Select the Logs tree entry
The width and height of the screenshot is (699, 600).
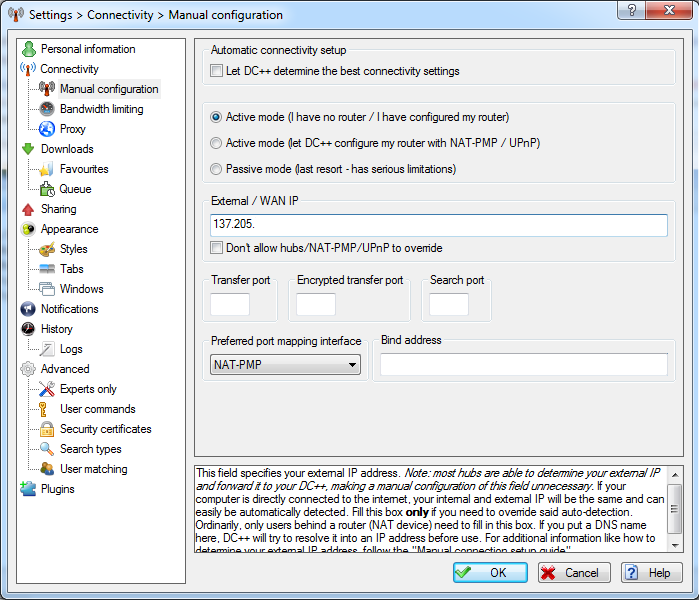click(71, 349)
